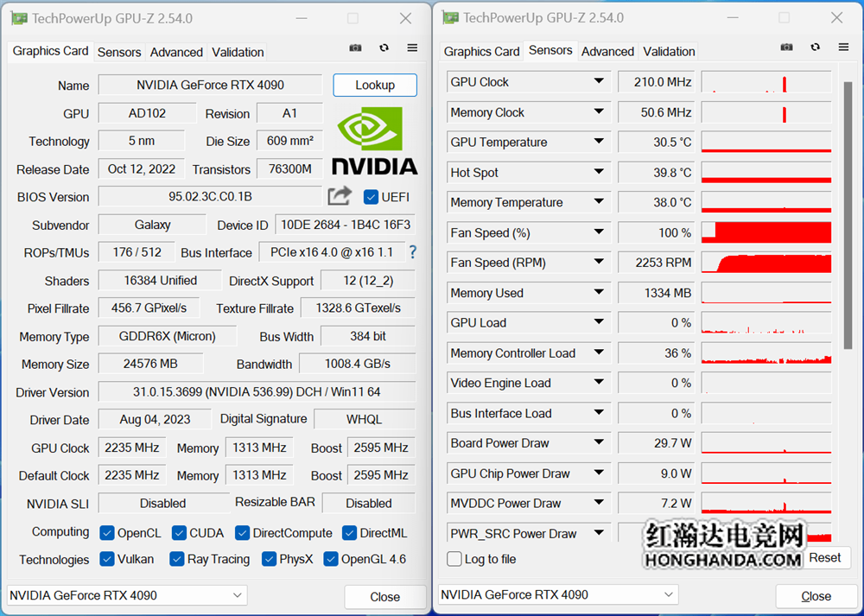Viewport: 864px width, 616px height.
Task: Switch to Graphics Card tab in Sensors window
Action: click(481, 51)
